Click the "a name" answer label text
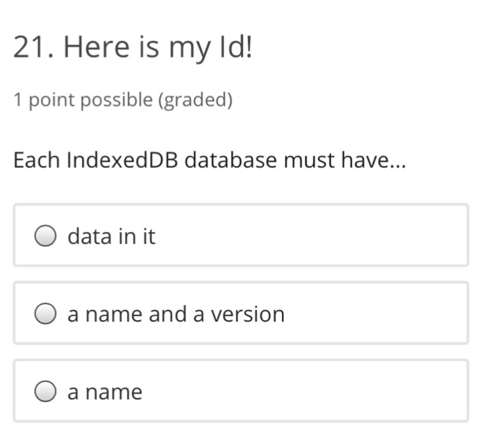Viewport: 486px width, 448px height. coord(104,392)
